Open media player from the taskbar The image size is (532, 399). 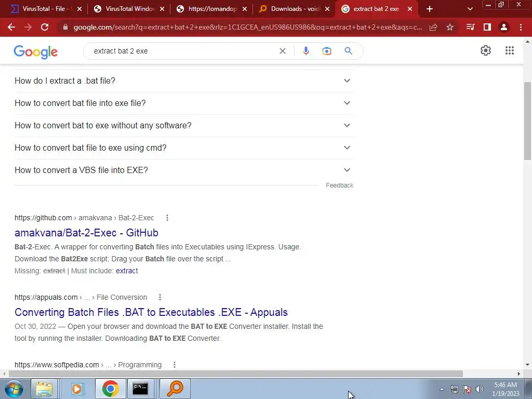tap(77, 389)
